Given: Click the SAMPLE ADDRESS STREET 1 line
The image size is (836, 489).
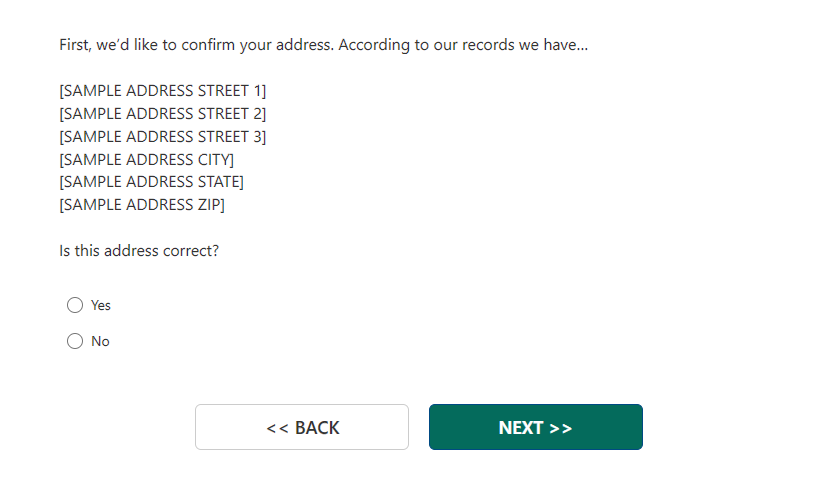Looking at the screenshot, I should coord(163,91).
